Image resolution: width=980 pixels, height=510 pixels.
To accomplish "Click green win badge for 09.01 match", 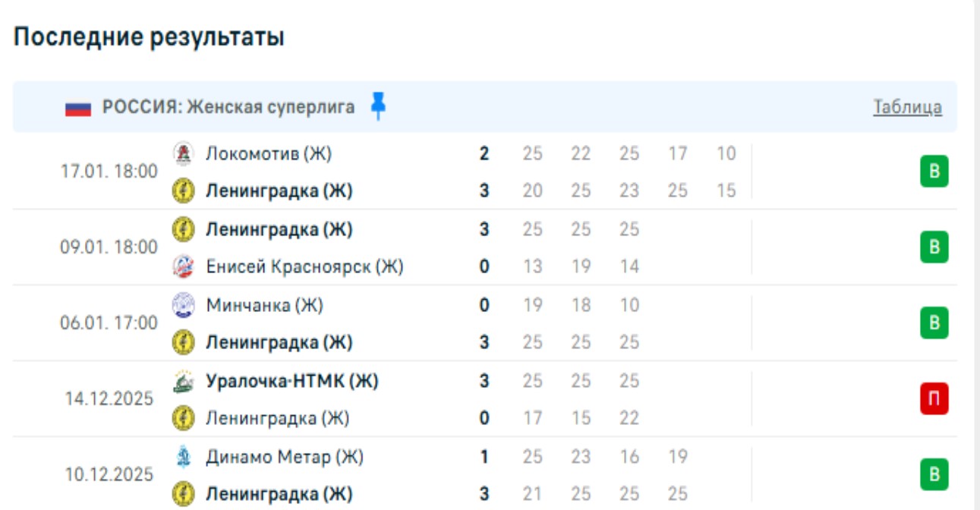I will [934, 247].
